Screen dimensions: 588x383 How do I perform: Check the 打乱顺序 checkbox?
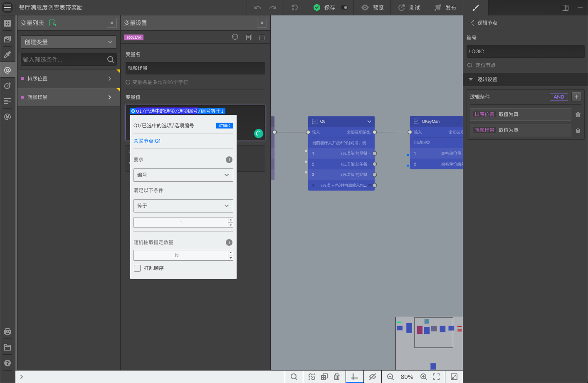point(137,268)
